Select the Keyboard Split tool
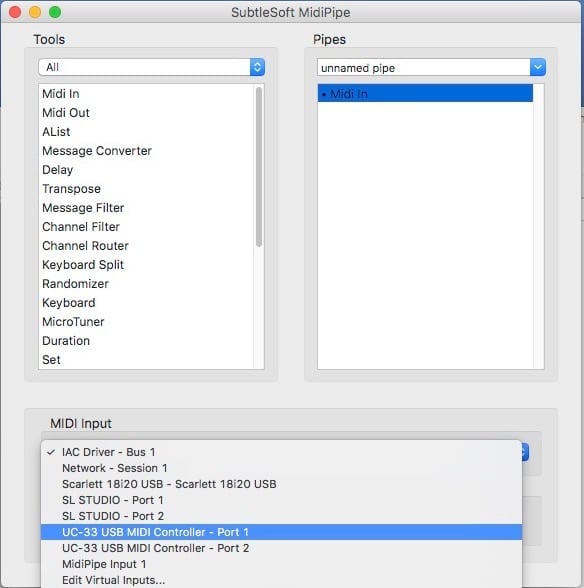The width and height of the screenshot is (584, 588). coord(83,265)
